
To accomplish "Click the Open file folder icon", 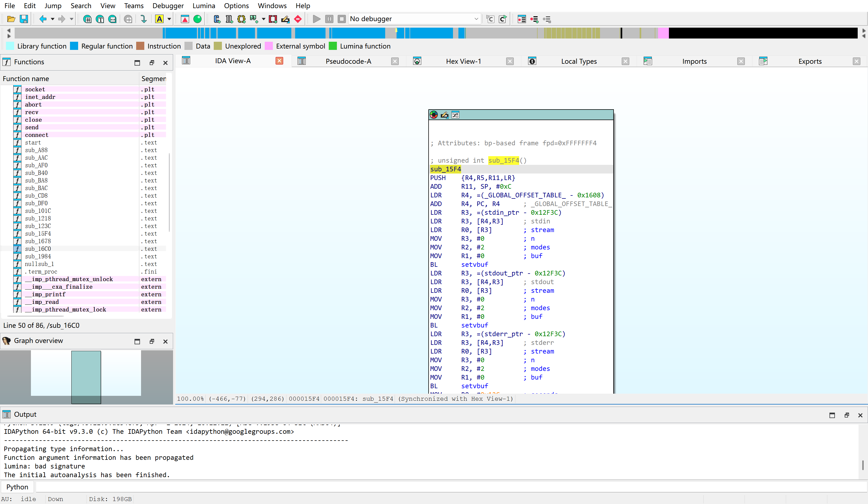I will click(11, 19).
